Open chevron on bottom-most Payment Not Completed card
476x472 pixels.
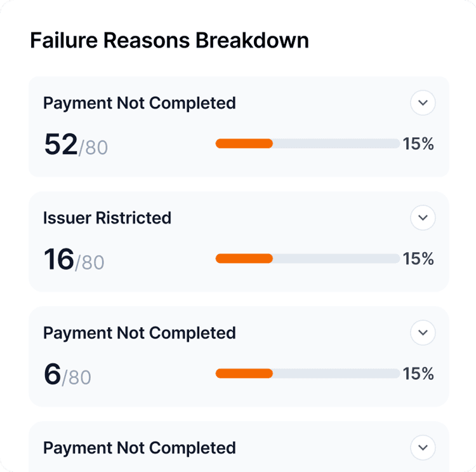pyautogui.click(x=423, y=448)
